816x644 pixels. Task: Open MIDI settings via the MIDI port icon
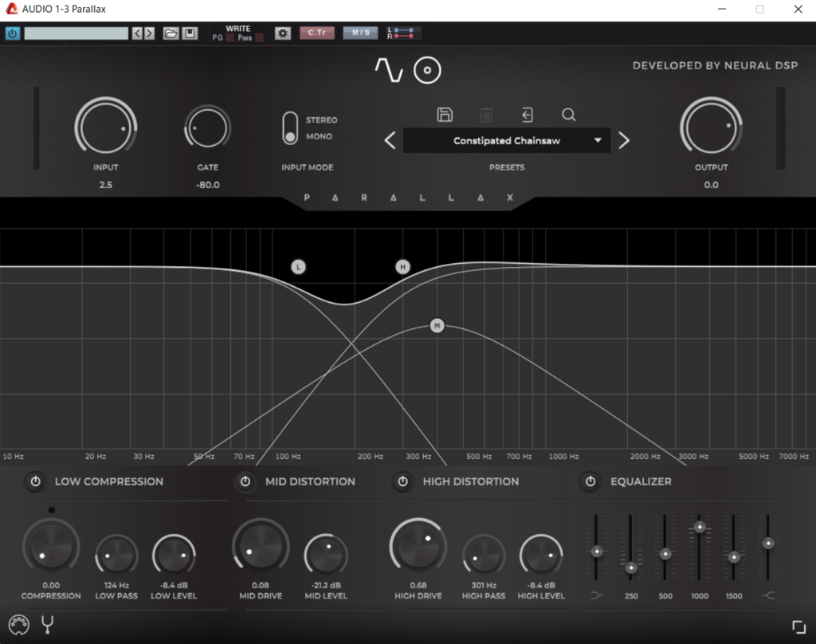coord(19,625)
